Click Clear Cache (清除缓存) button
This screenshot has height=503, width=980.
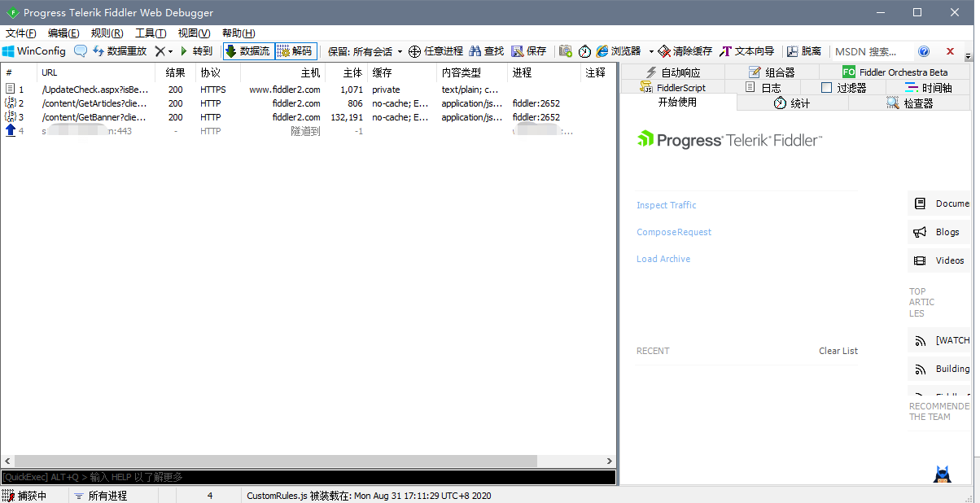pyautogui.click(x=685, y=51)
